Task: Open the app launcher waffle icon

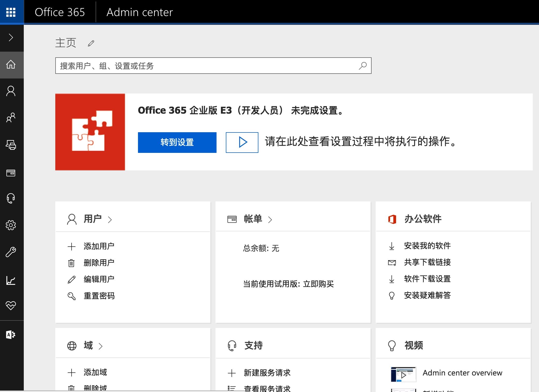Action: pos(11,12)
